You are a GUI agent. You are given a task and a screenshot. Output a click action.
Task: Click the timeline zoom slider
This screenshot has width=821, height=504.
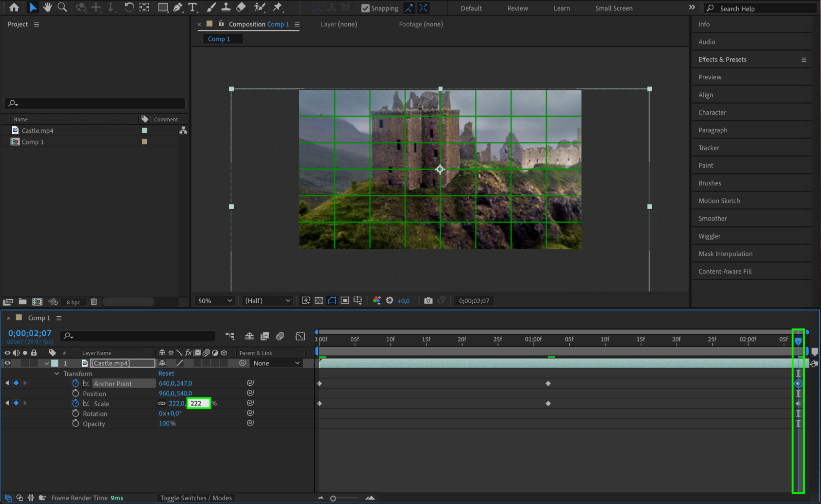click(x=333, y=498)
